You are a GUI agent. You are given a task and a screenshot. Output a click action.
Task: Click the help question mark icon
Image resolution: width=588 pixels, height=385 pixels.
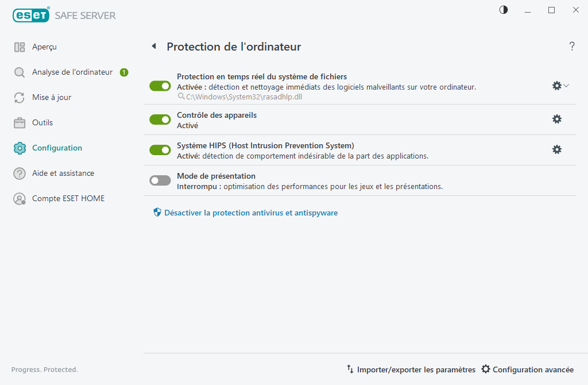[x=572, y=46]
